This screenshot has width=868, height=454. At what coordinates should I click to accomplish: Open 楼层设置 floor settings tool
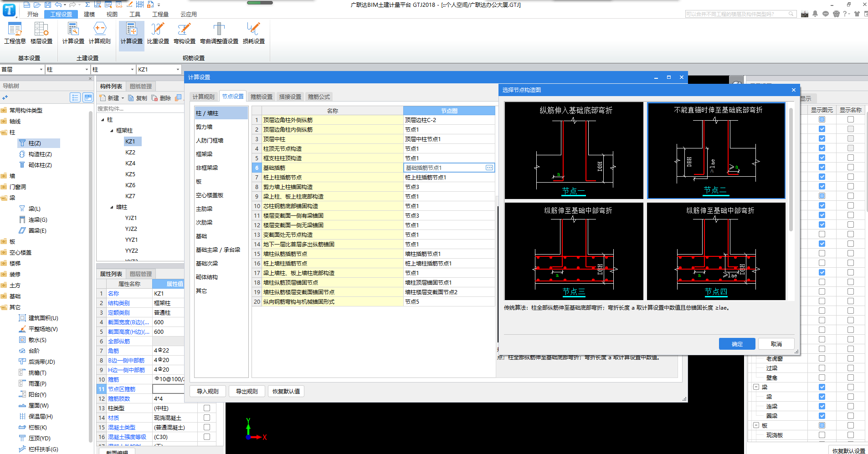[x=41, y=33]
